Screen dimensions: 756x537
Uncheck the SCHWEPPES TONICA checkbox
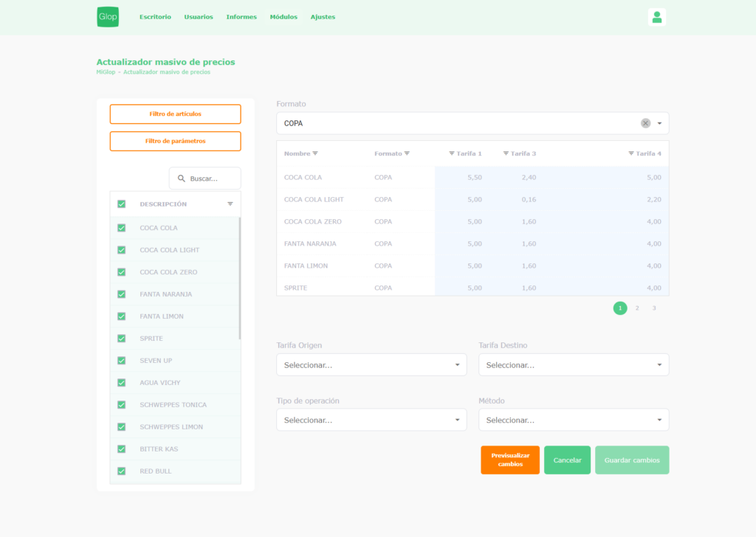click(122, 405)
